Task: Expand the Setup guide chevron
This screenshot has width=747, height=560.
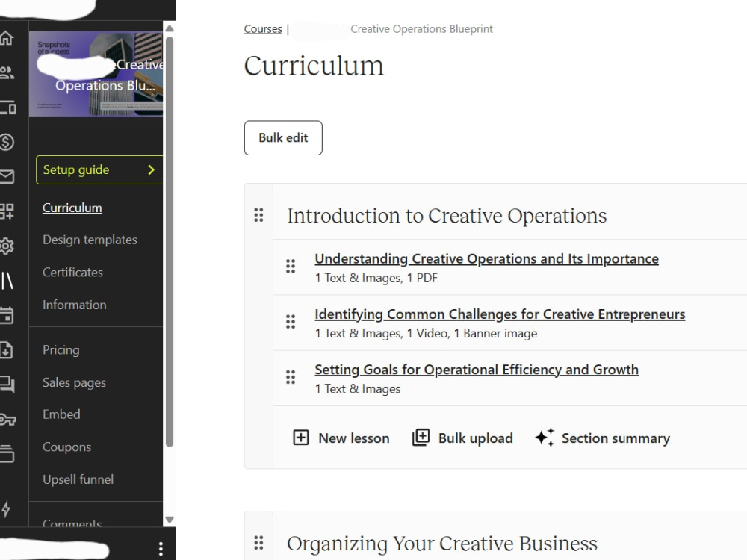Action: pos(151,170)
